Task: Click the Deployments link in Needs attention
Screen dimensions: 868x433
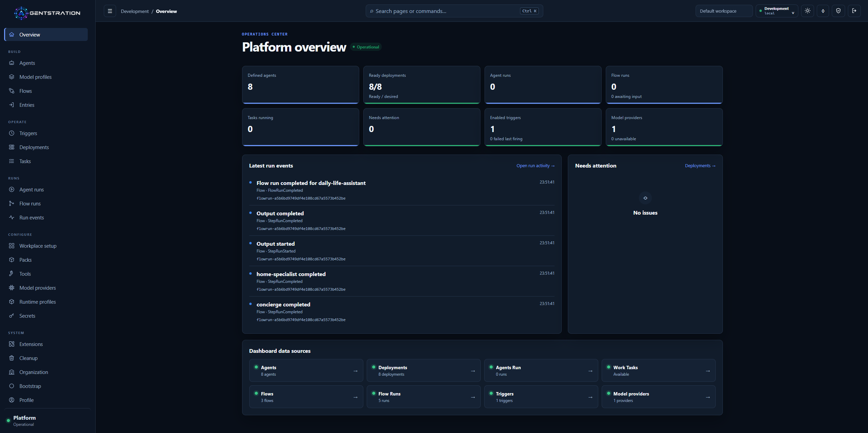Action: pyautogui.click(x=700, y=165)
